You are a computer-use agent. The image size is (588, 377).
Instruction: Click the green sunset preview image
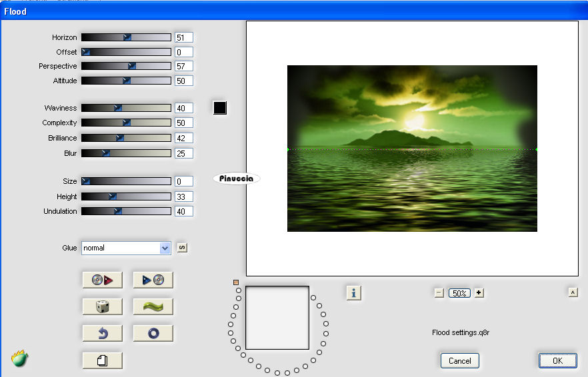412,149
